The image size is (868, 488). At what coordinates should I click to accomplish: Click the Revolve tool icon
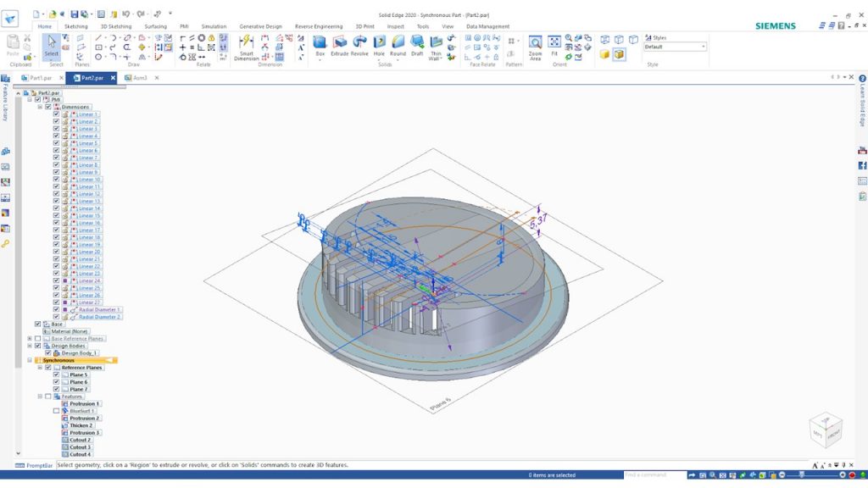click(x=360, y=44)
